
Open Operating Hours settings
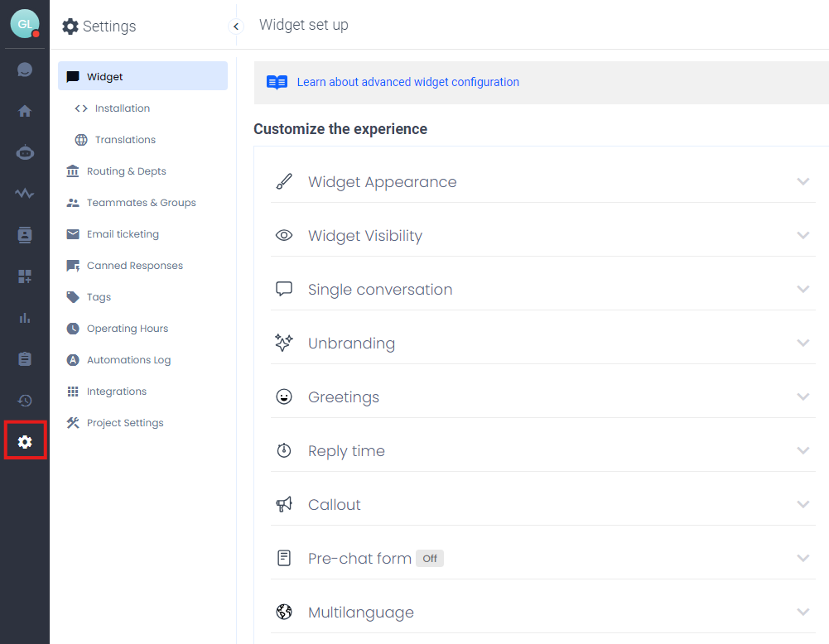point(127,329)
